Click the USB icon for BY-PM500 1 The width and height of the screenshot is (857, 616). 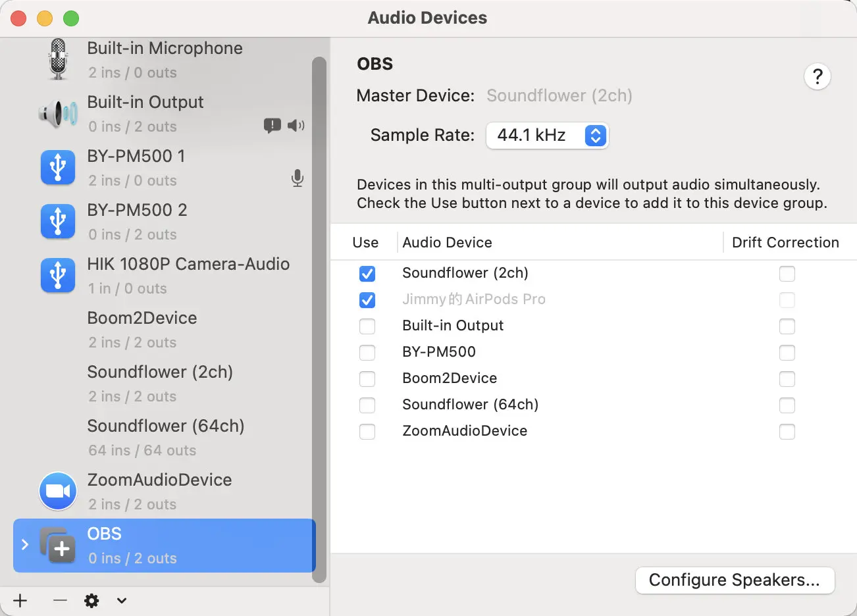point(58,168)
